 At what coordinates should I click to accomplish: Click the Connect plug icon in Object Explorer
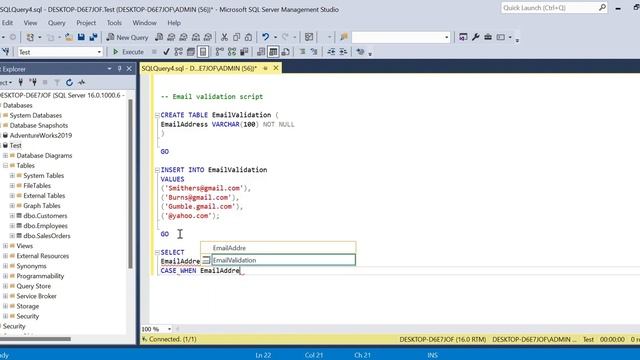(x=20, y=82)
